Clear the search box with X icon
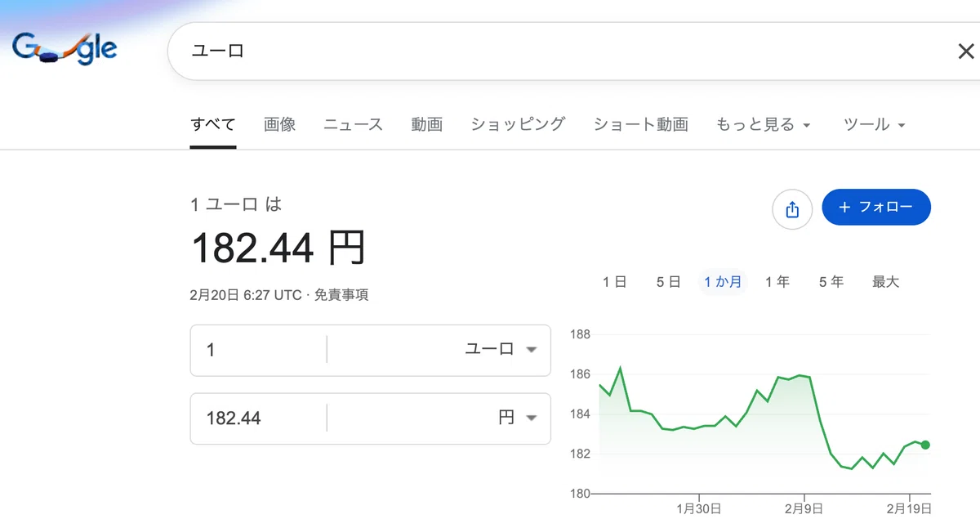 [x=965, y=51]
